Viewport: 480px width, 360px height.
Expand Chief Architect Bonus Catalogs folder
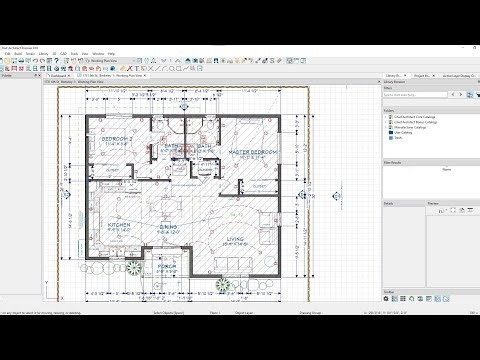tap(386, 122)
